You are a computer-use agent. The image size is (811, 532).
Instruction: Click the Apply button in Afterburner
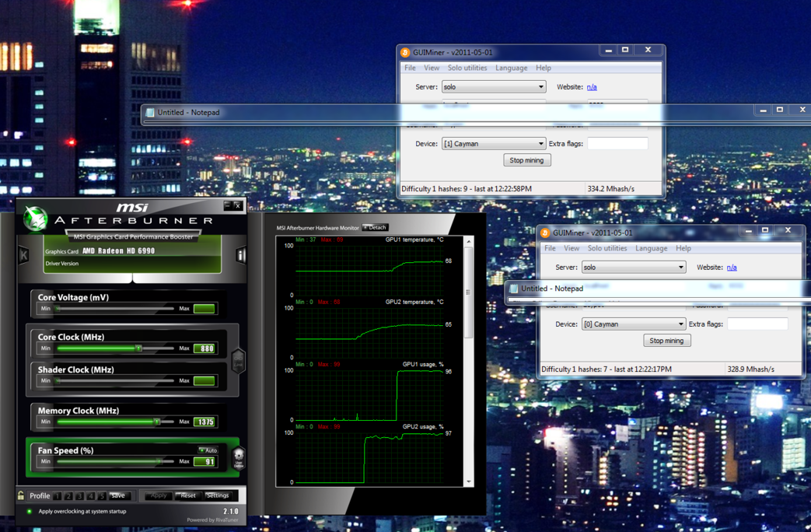[x=159, y=495]
